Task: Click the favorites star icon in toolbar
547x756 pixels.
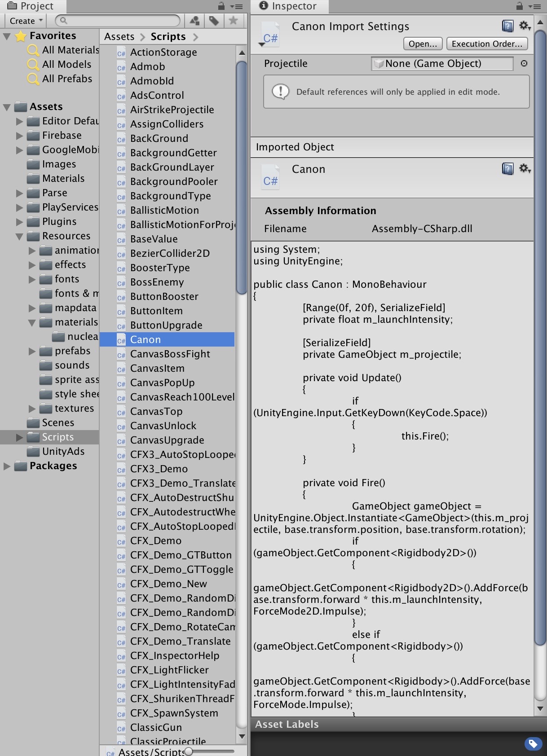Action: point(233,21)
